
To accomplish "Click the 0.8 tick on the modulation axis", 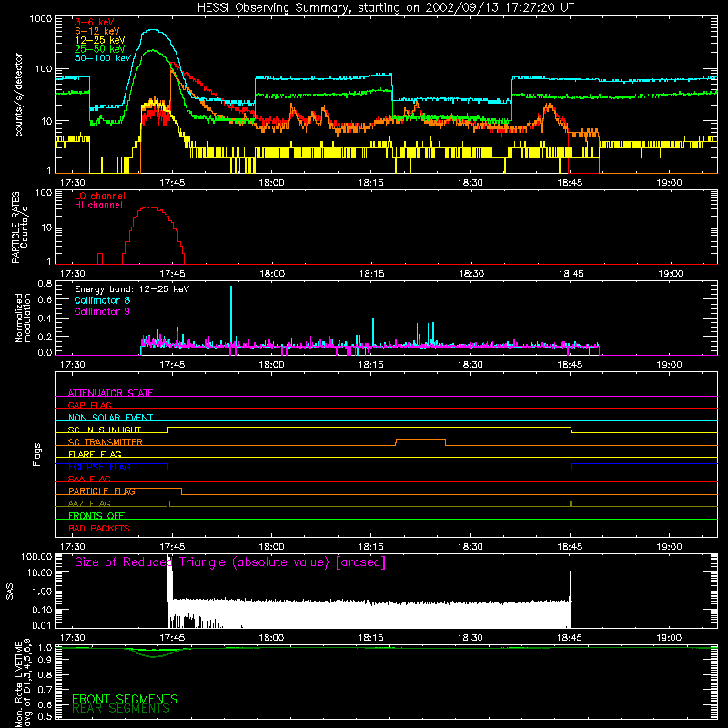I will (x=45, y=283).
